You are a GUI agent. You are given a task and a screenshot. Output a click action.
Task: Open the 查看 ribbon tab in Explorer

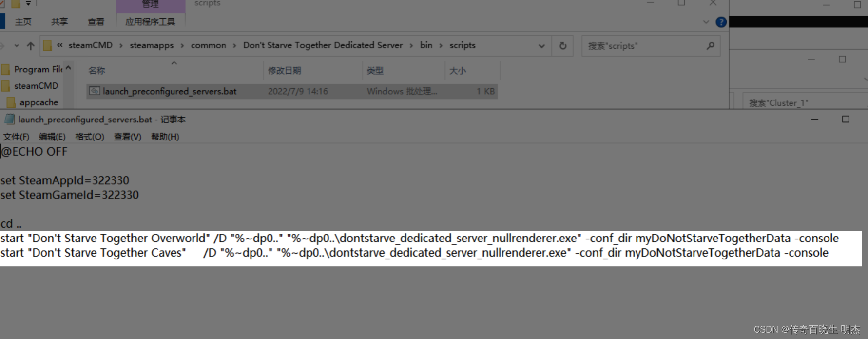click(96, 21)
